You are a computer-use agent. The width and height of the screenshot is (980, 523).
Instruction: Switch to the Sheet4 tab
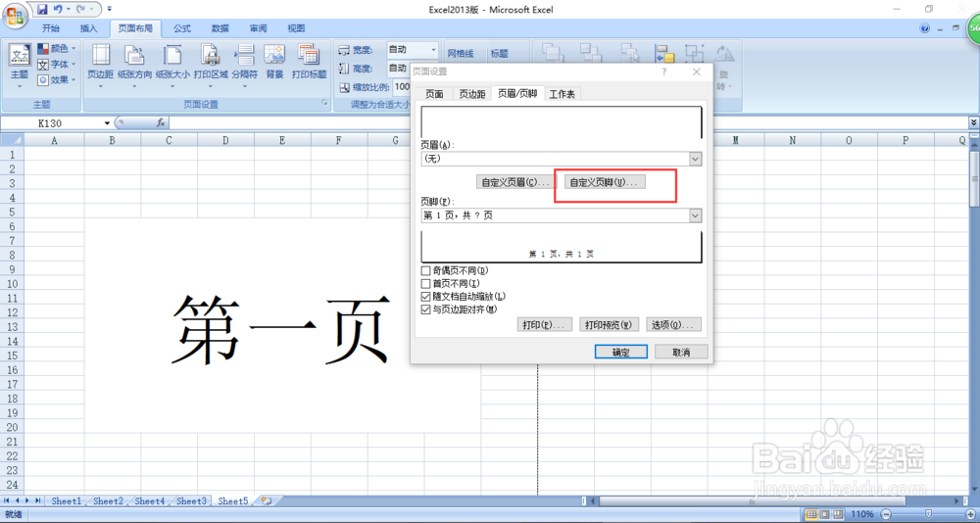pos(150,500)
